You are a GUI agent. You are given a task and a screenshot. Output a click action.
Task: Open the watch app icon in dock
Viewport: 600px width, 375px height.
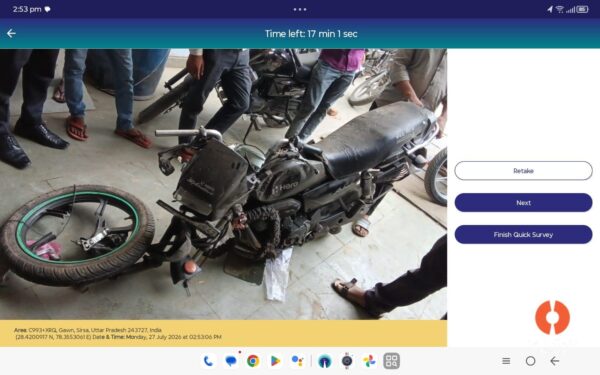coord(347,361)
